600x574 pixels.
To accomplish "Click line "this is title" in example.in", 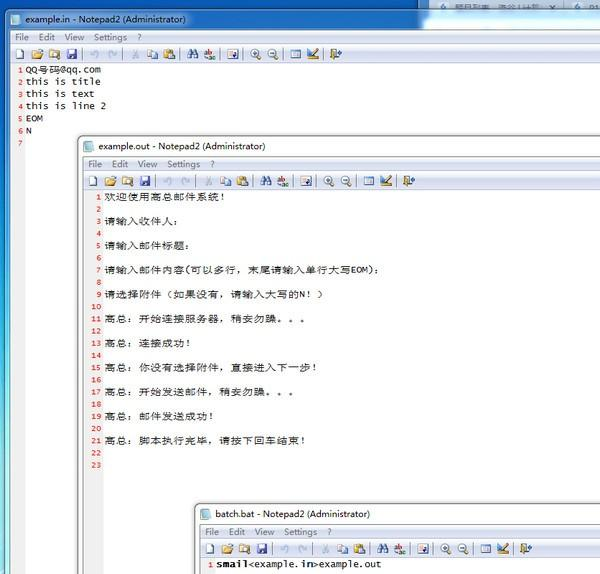I will [x=63, y=82].
